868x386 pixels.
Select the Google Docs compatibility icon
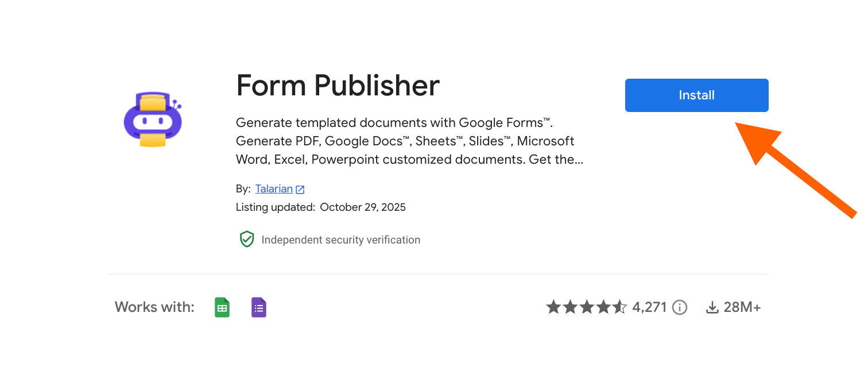pyautogui.click(x=258, y=307)
